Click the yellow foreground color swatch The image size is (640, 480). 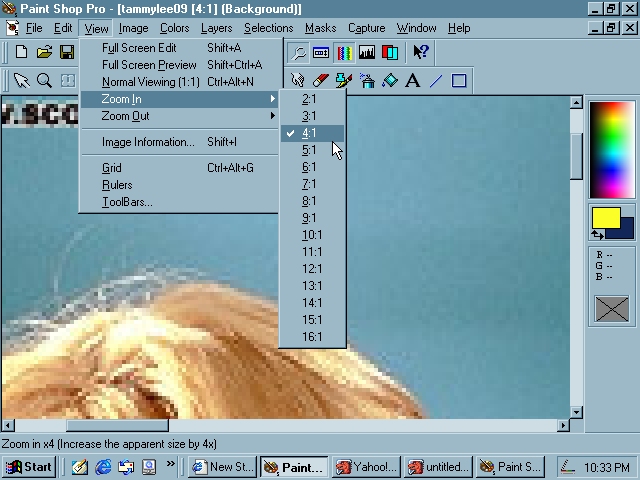(x=605, y=218)
